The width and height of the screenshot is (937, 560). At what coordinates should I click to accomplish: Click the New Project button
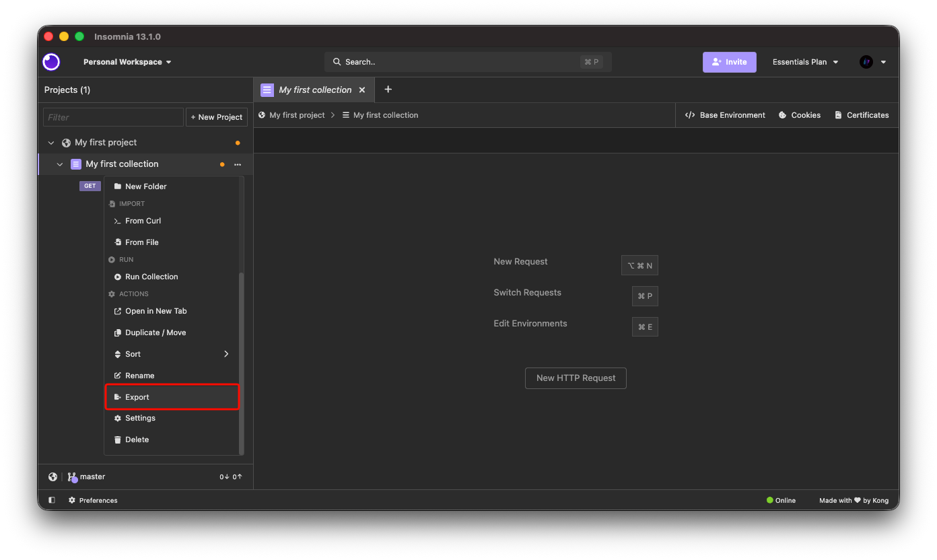tap(217, 117)
